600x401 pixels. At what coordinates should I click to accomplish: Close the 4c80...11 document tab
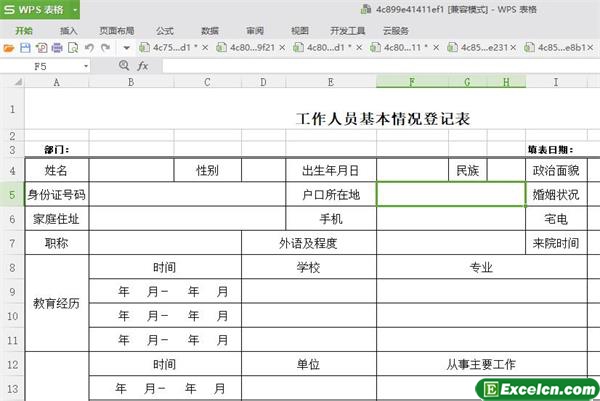click(436, 47)
